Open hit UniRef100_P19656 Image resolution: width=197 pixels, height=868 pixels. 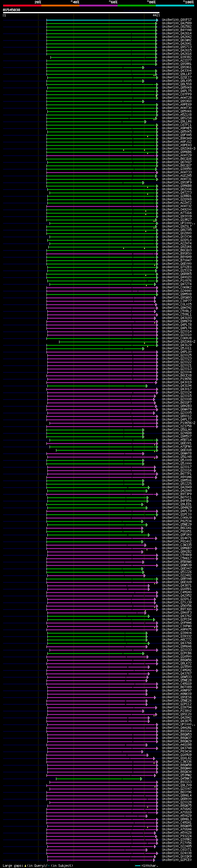pyautogui.click(x=177, y=379)
